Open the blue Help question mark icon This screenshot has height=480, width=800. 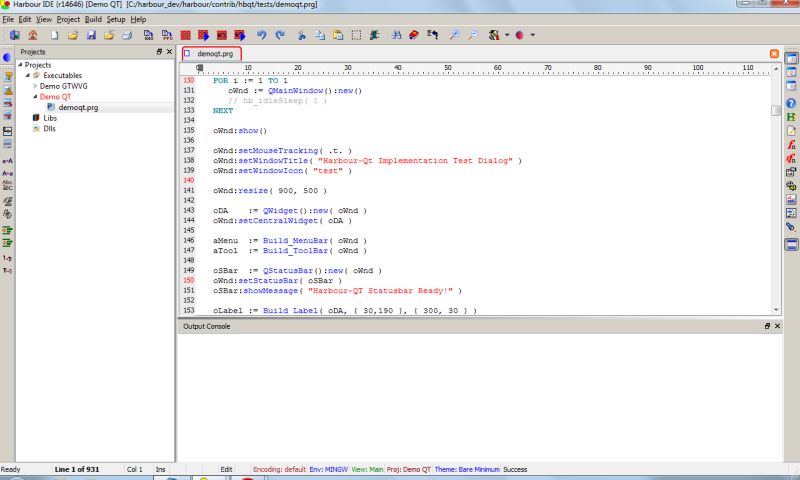(x=791, y=103)
